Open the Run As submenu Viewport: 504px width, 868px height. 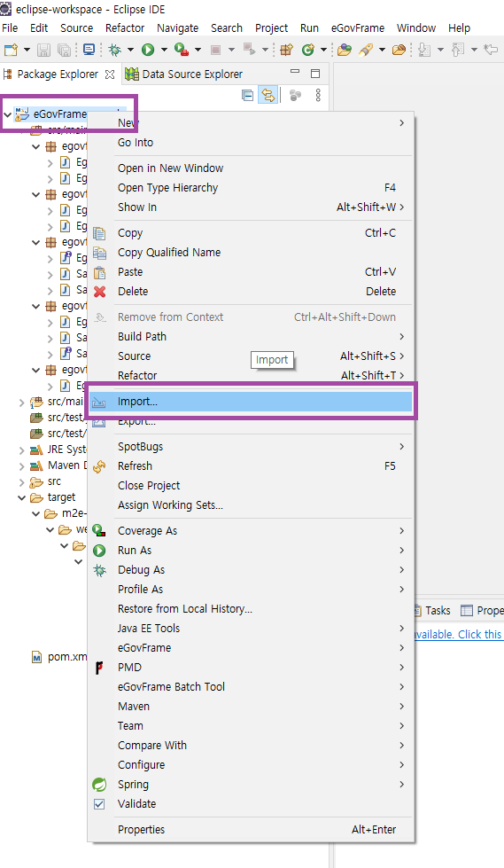point(251,551)
